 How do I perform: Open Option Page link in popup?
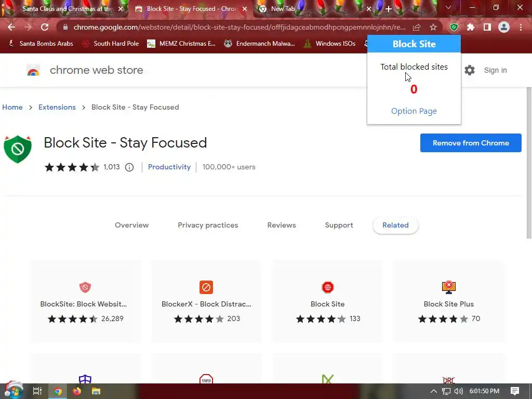[x=414, y=111]
